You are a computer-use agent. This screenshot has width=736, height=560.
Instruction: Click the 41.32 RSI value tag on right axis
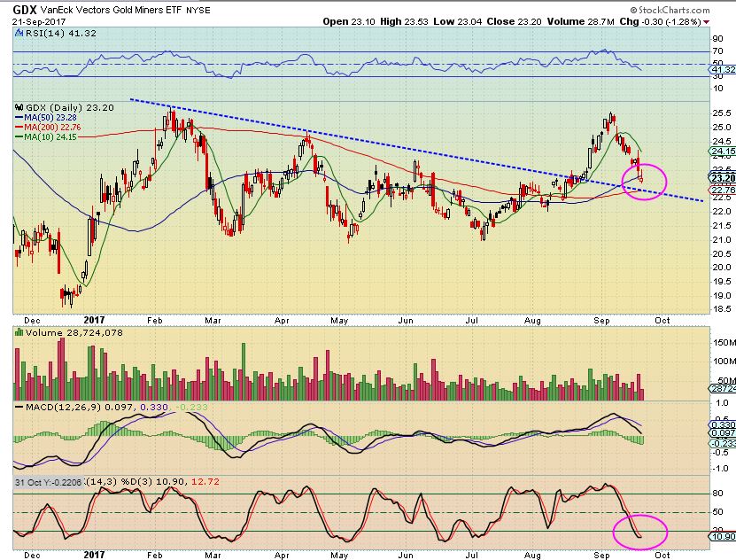723,69
